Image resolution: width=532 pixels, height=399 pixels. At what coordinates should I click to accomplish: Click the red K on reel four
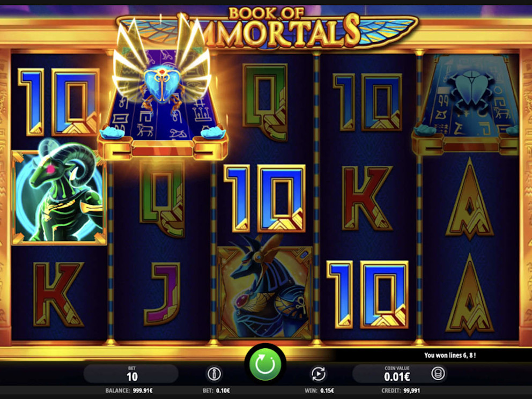point(367,198)
